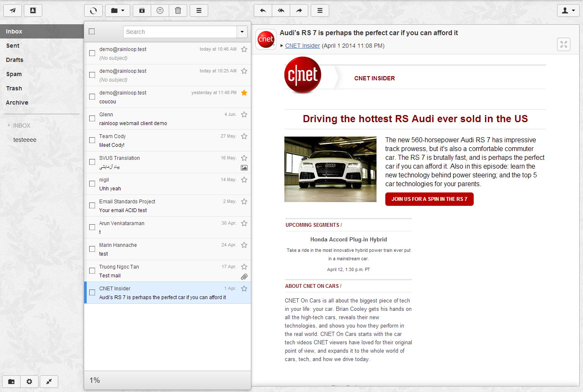Star the SVUS Translation message
Screen dimensions: 583x392
point(244,158)
